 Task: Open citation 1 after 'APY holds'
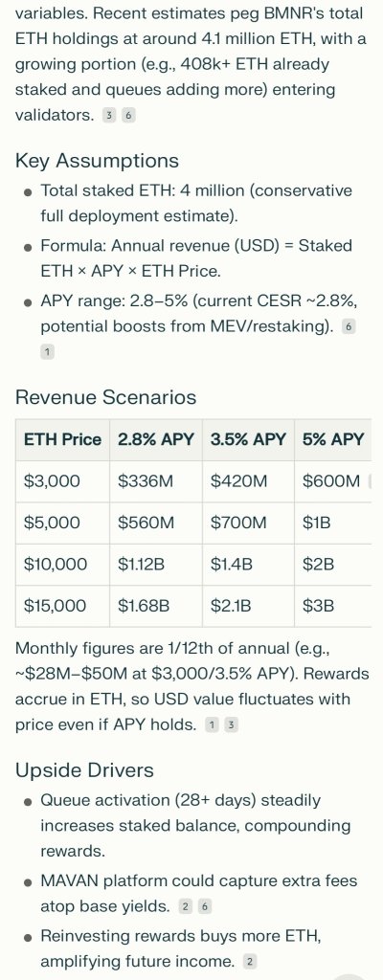coord(213,725)
